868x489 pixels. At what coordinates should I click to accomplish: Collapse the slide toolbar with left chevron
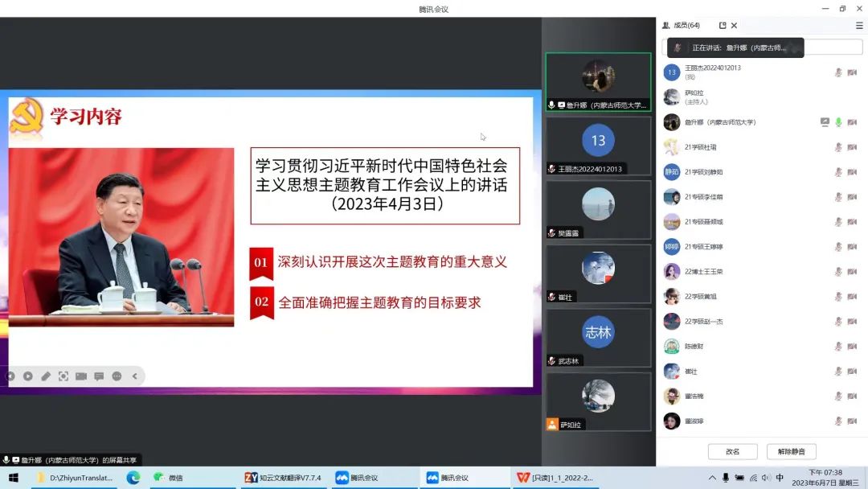pyautogui.click(x=134, y=376)
